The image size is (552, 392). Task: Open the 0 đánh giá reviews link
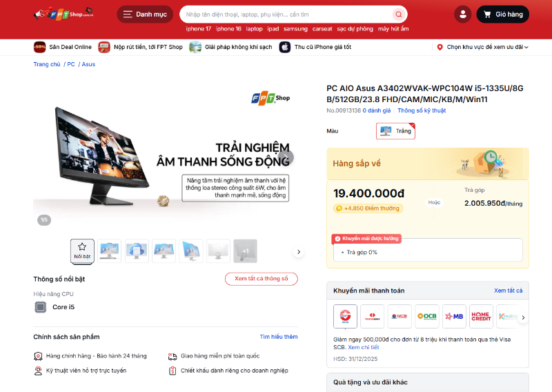point(376,110)
